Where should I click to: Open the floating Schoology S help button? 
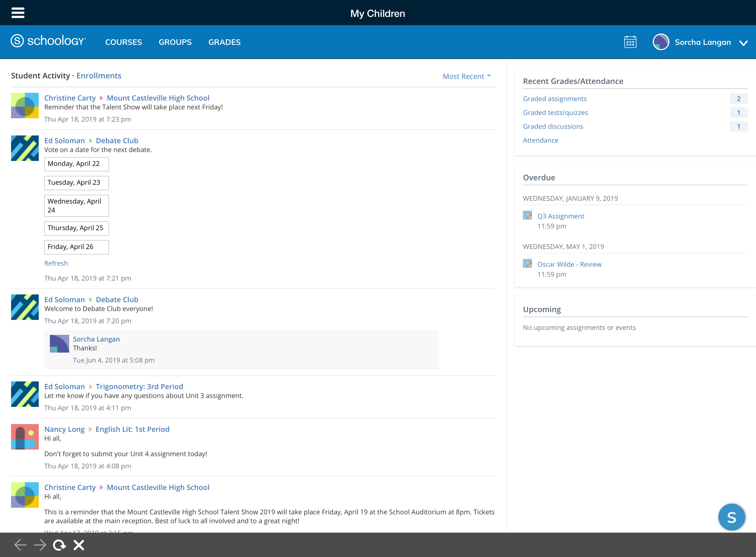point(731,517)
